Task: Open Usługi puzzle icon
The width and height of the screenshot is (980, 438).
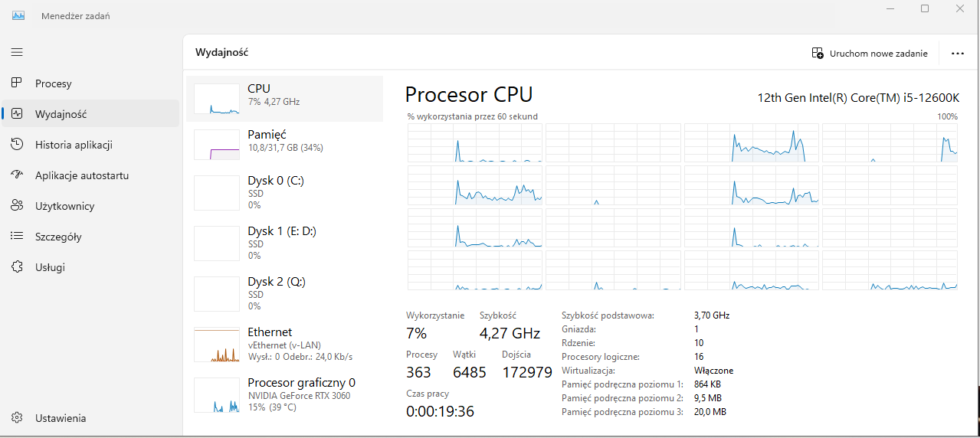Action: point(17,267)
